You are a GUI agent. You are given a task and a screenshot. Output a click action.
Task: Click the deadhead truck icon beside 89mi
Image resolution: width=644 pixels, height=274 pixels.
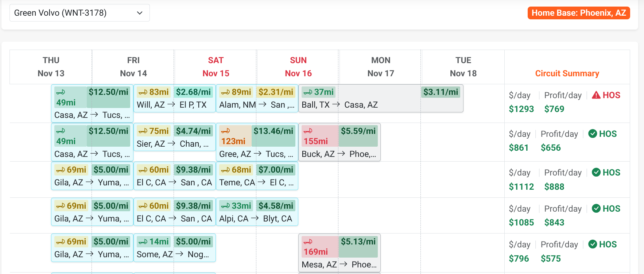pyautogui.click(x=226, y=92)
